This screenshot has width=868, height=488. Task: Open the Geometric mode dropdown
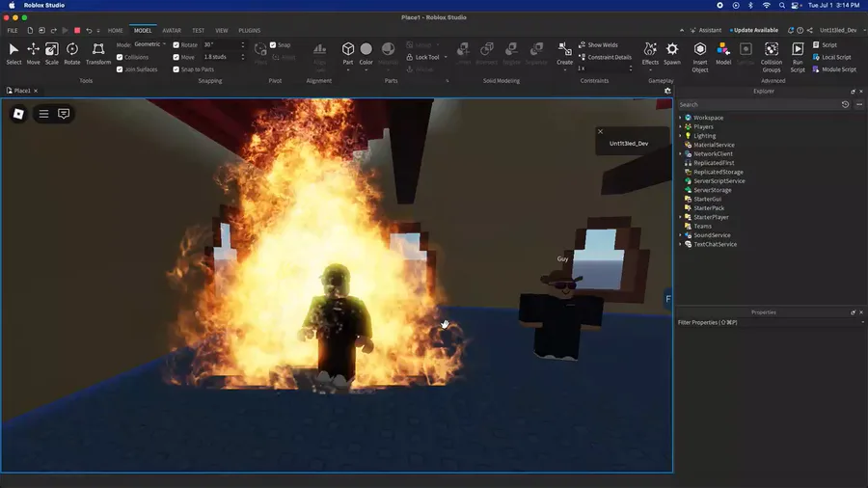pyautogui.click(x=150, y=44)
